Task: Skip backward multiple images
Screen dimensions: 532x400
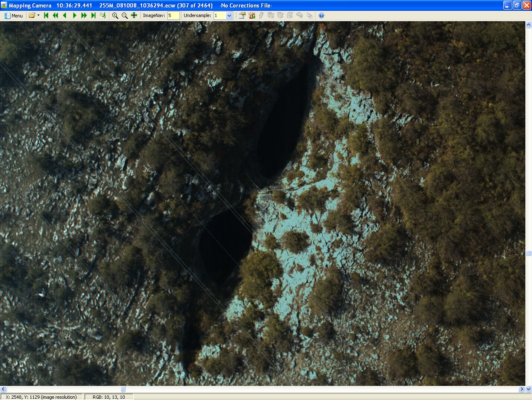Action: coord(55,15)
